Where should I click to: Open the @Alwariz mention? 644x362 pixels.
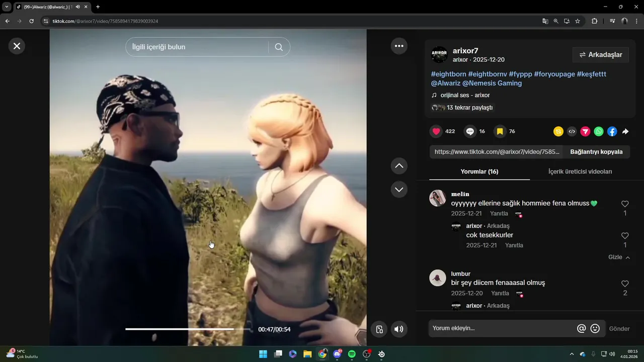click(446, 83)
